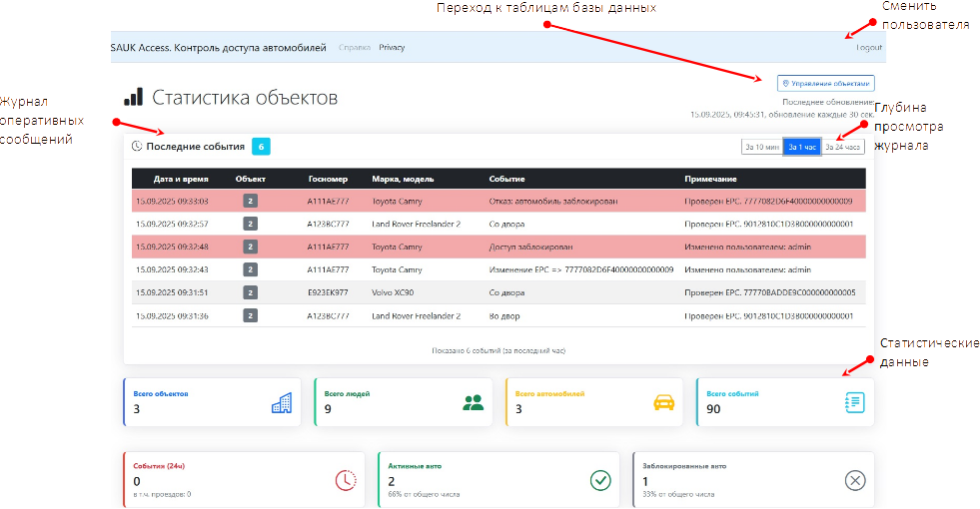Click the Всего событий value 90

713,409
